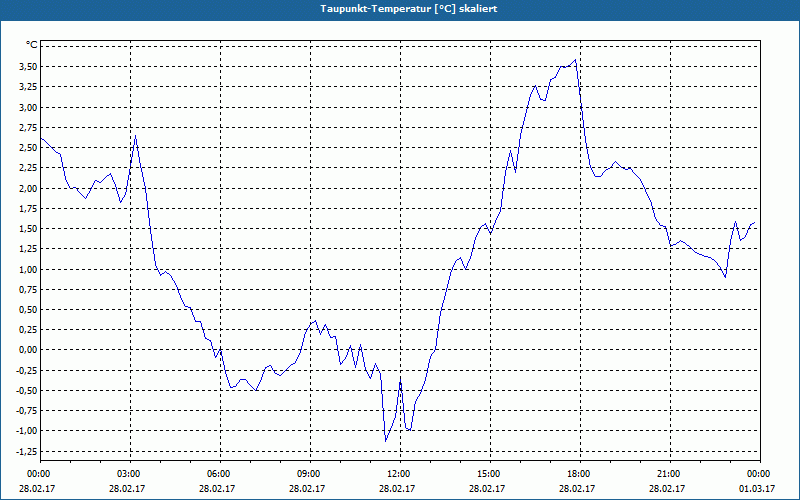Click the 15:00 time label
The height and width of the screenshot is (500, 800).
[x=490, y=474]
